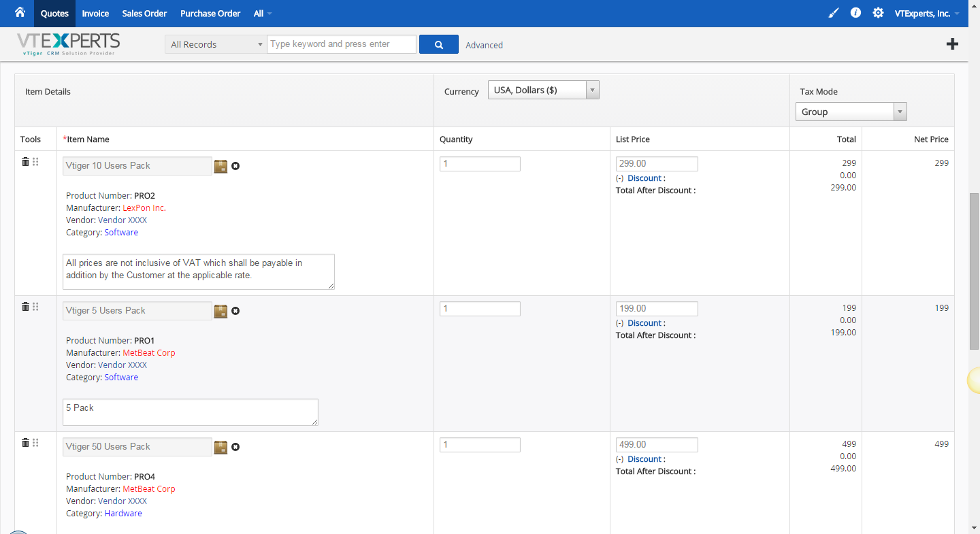Open Vendor XXXX link under PRO2

click(122, 220)
